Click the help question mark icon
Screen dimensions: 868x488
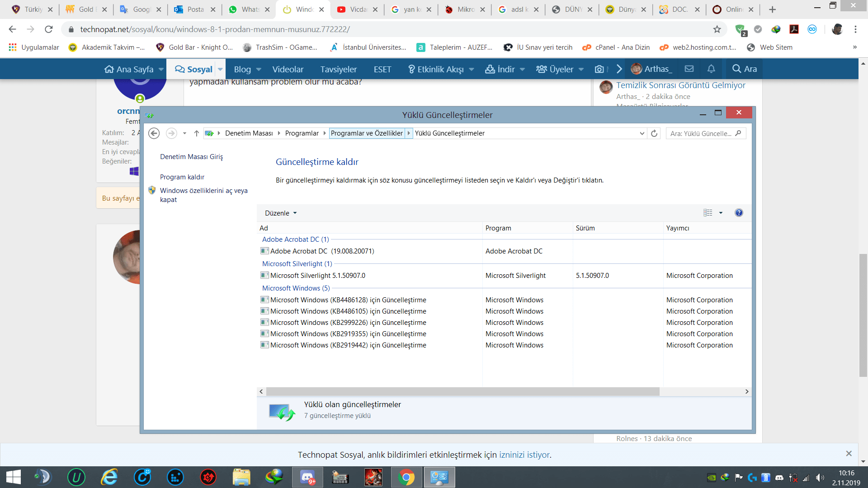pos(739,213)
